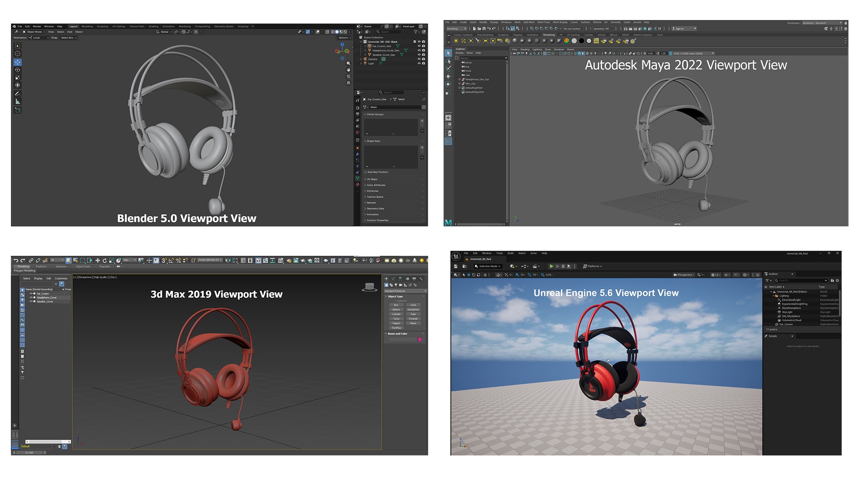868x488 pixels.
Task: Click the 0/100 time slider in 3ds Max
Action: [29, 453]
